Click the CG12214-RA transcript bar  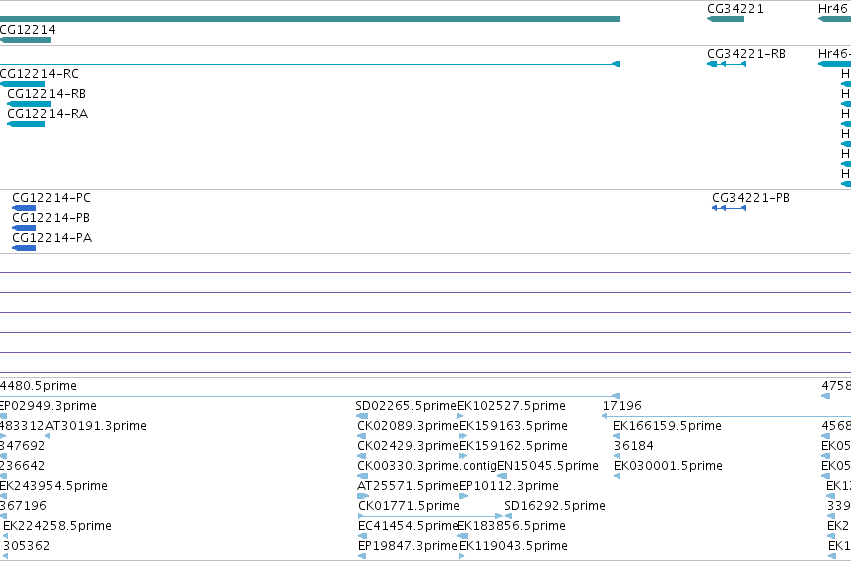tap(26, 124)
